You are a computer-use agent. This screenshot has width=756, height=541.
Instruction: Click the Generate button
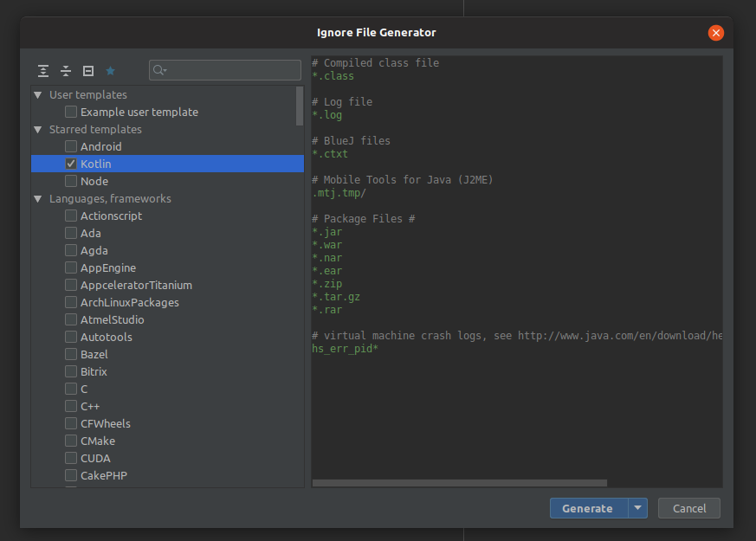tap(589, 508)
